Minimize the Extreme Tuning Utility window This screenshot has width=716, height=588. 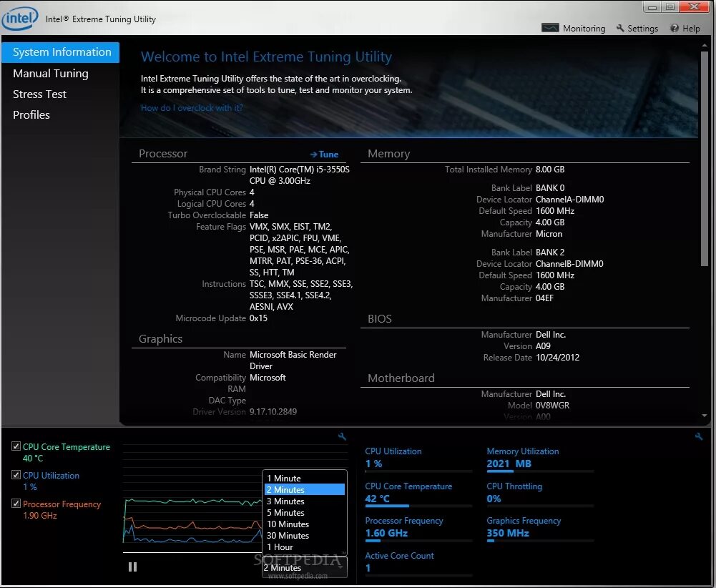point(652,6)
